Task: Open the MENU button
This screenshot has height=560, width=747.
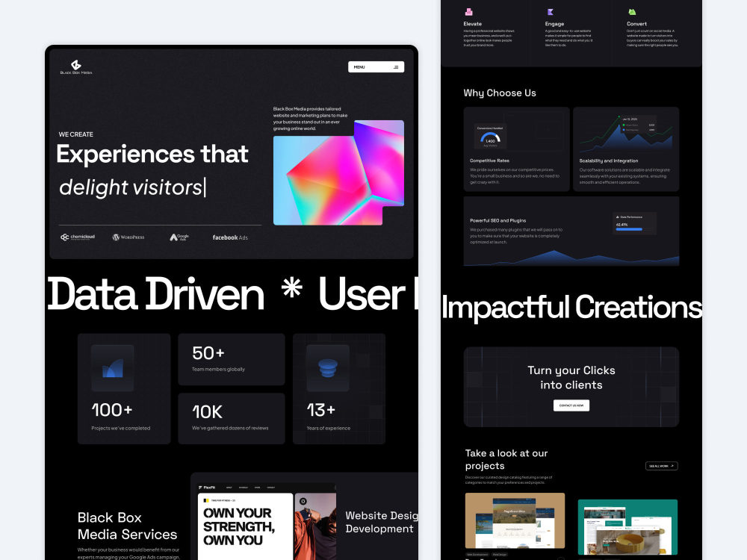Action: pos(376,67)
